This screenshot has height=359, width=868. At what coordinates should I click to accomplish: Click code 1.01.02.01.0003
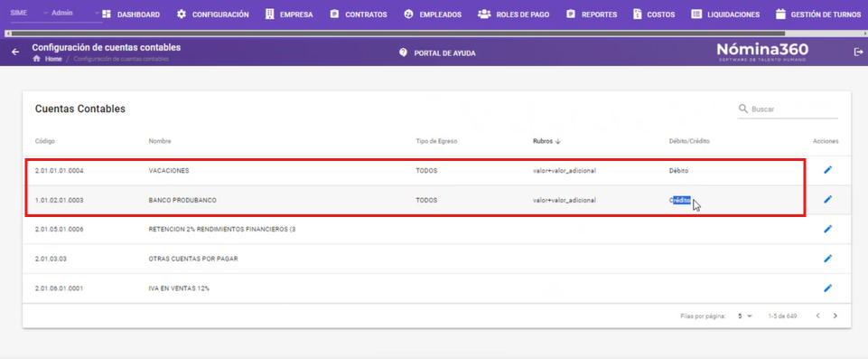(x=60, y=200)
